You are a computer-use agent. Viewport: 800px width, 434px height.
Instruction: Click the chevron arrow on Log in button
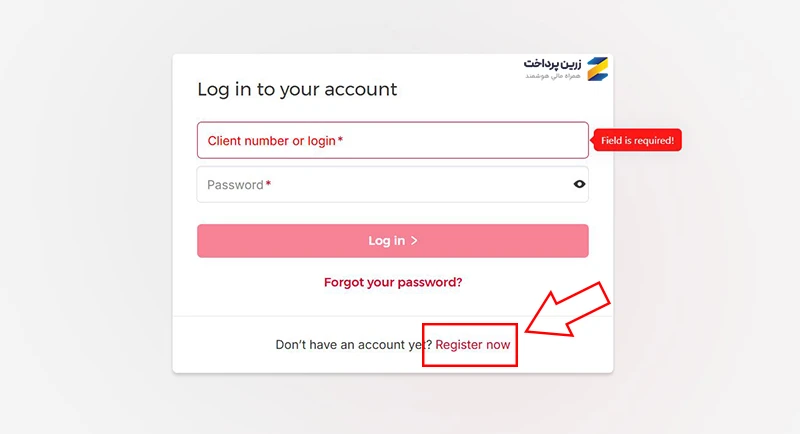[414, 240]
